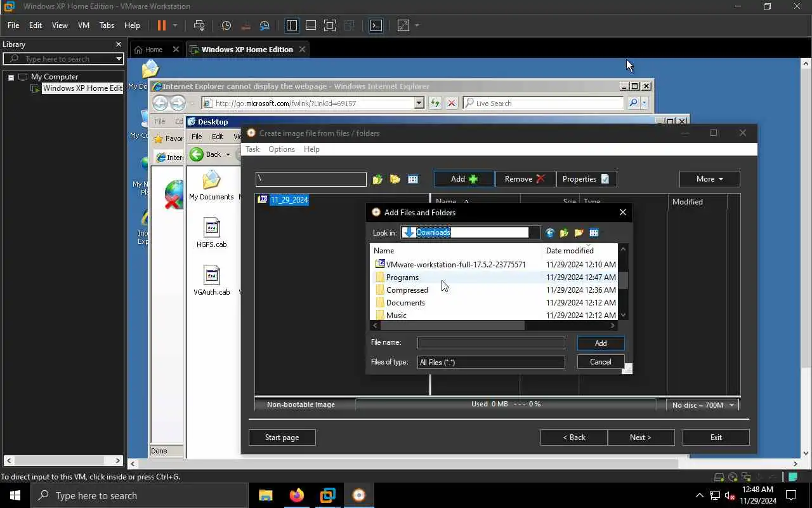Click the Start page button

pyautogui.click(x=282, y=438)
